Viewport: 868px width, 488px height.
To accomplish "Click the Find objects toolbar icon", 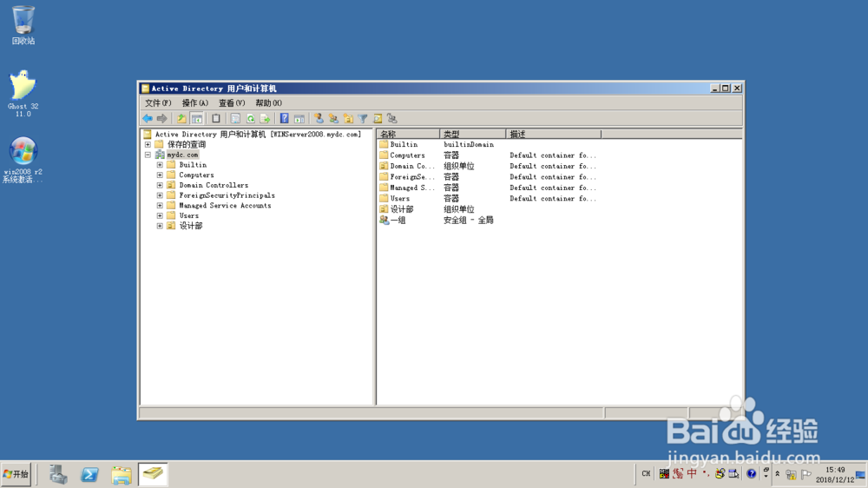I will 378,119.
